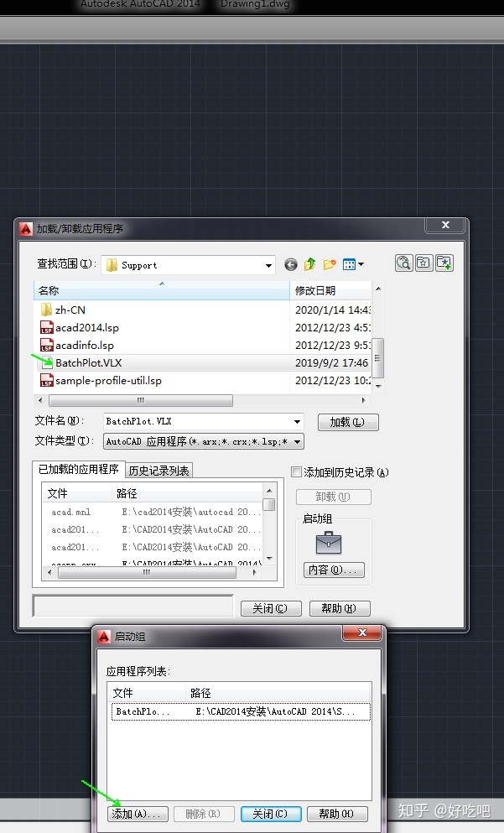The height and width of the screenshot is (833, 504).
Task: Click the 加载(L) button
Action: point(348,422)
